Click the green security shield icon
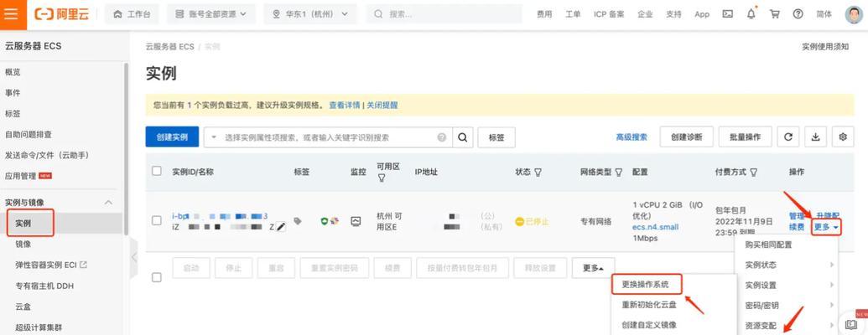868x335 pixels. (x=325, y=221)
